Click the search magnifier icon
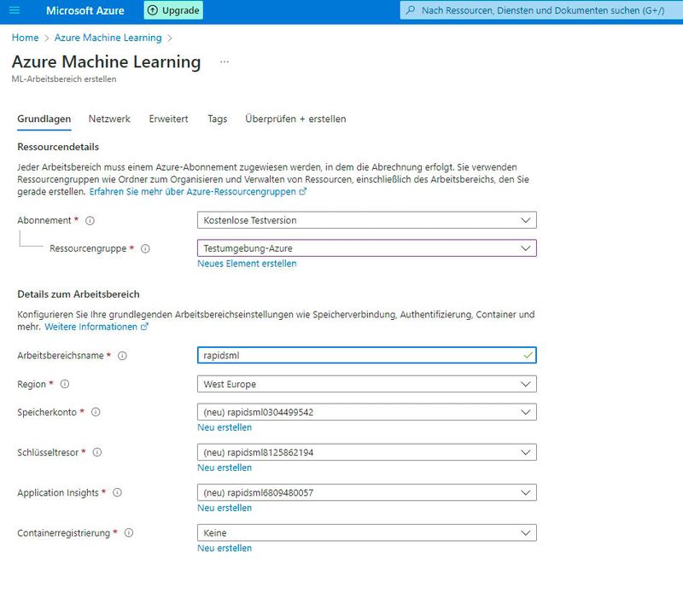Viewport: 683px width, 616px height. pos(411,10)
